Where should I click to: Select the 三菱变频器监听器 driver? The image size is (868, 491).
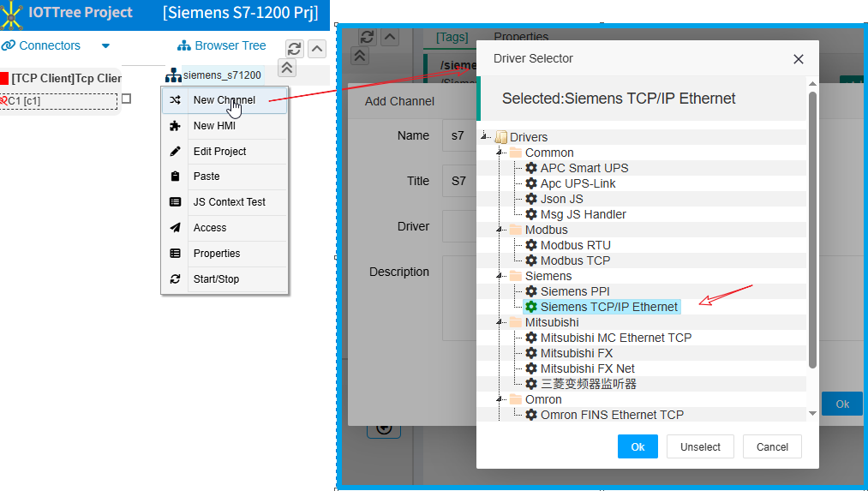click(x=588, y=384)
